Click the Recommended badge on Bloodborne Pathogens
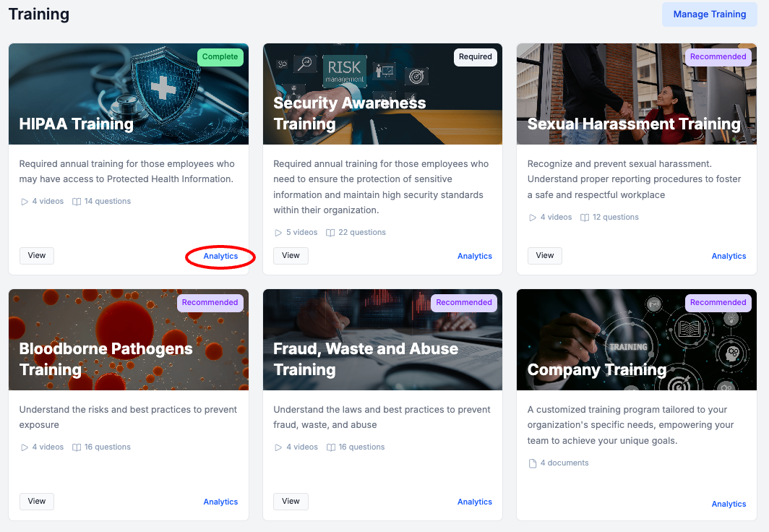 coord(210,303)
